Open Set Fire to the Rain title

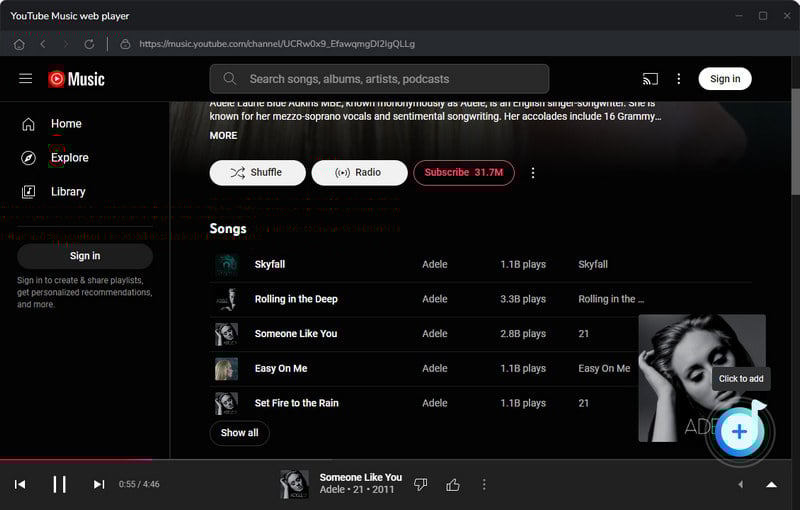[296, 403]
